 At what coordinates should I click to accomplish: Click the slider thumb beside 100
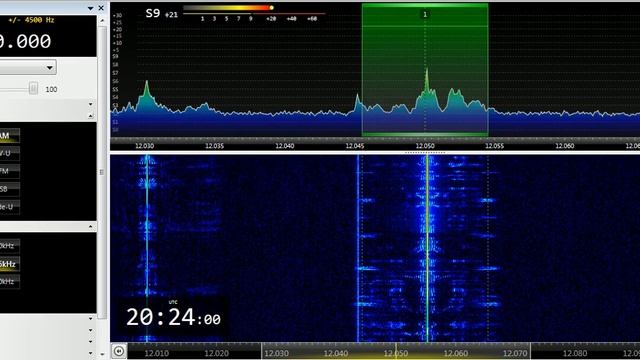tap(33, 88)
